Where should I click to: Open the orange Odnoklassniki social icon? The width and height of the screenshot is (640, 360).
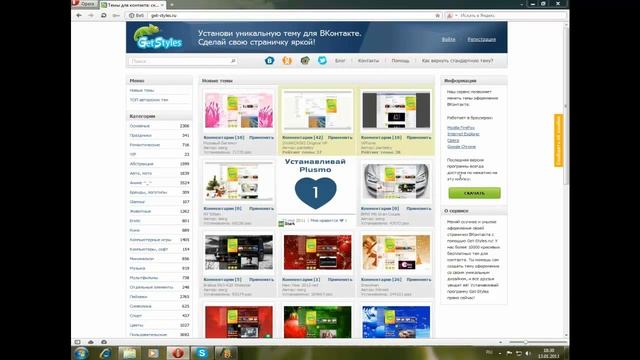tap(287, 61)
